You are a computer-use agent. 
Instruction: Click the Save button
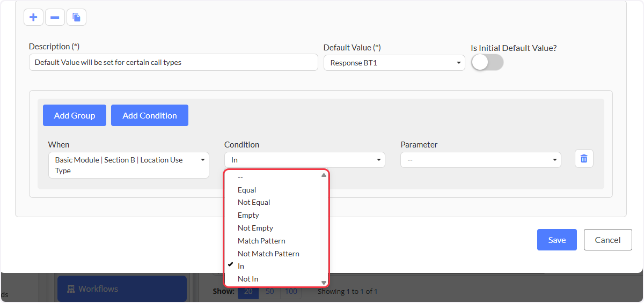click(557, 240)
